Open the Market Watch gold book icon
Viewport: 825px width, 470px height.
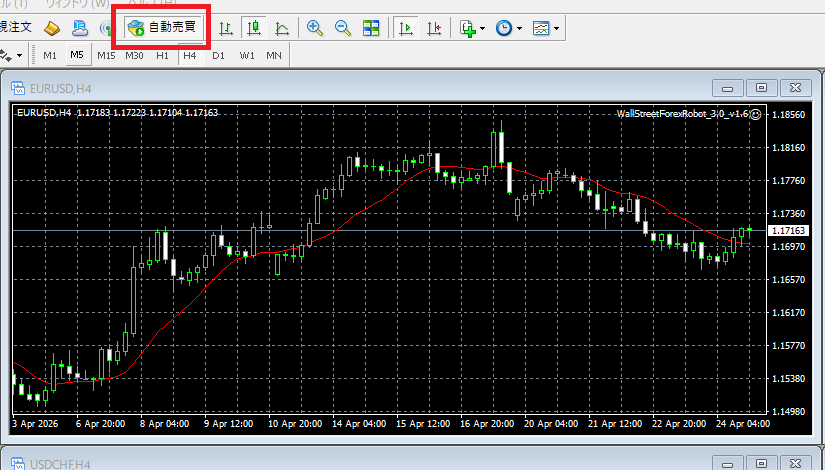click(53, 29)
